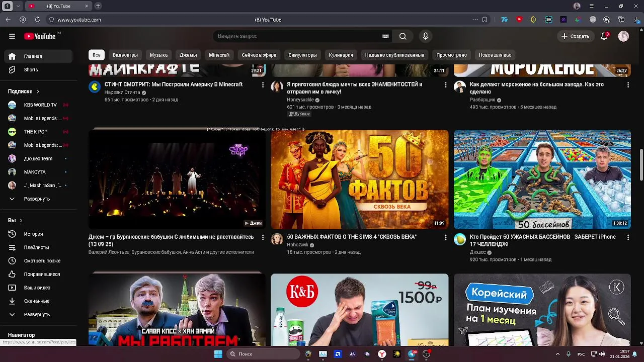Expand the Подписки section arrow

[38, 92]
